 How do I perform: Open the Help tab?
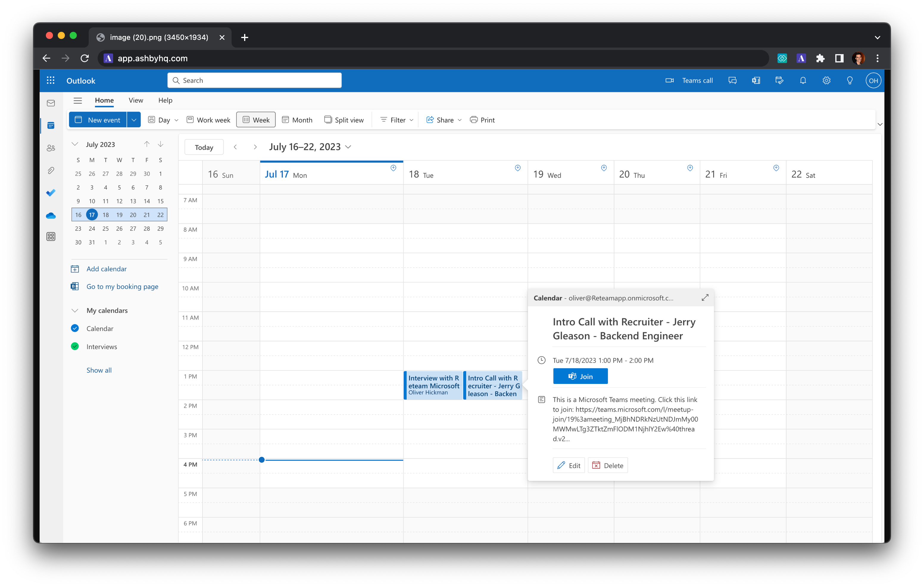[x=165, y=101]
